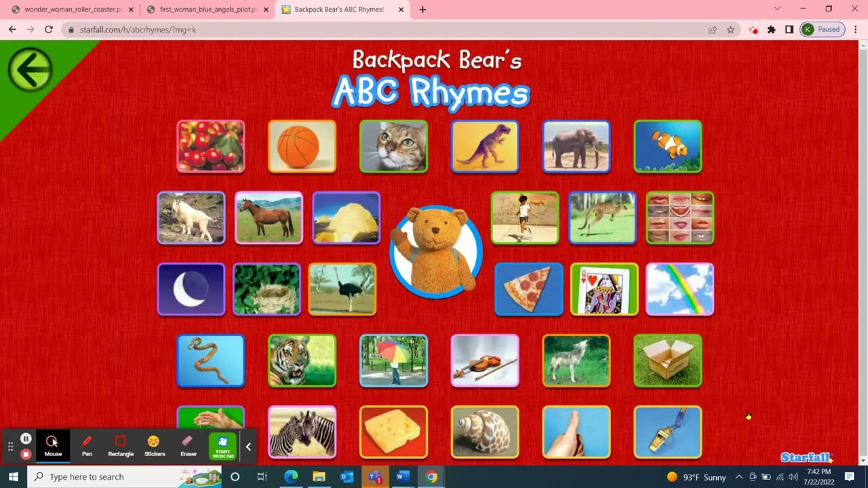Image resolution: width=868 pixels, height=488 pixels.
Task: Click the Starfall logo
Action: pyautogui.click(x=806, y=457)
